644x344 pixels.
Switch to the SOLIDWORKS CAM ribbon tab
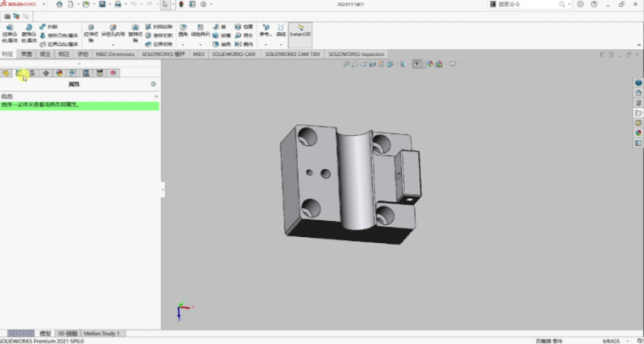point(233,54)
